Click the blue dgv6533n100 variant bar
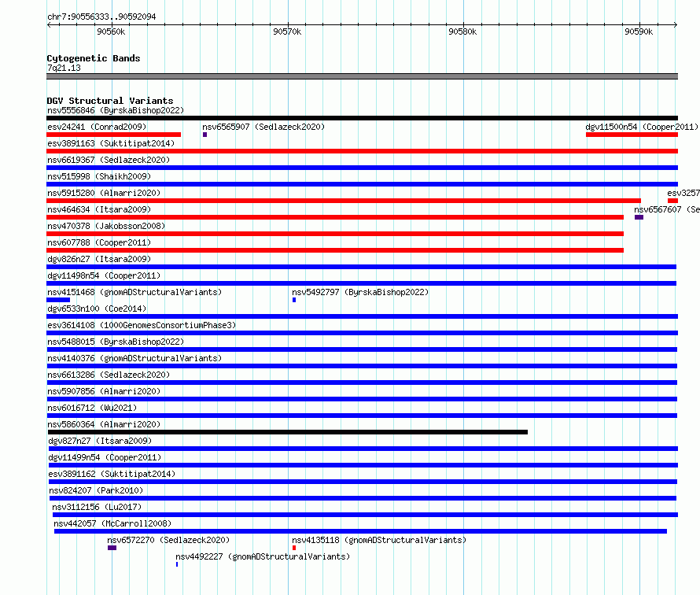The width and height of the screenshot is (700, 595). 362,316
